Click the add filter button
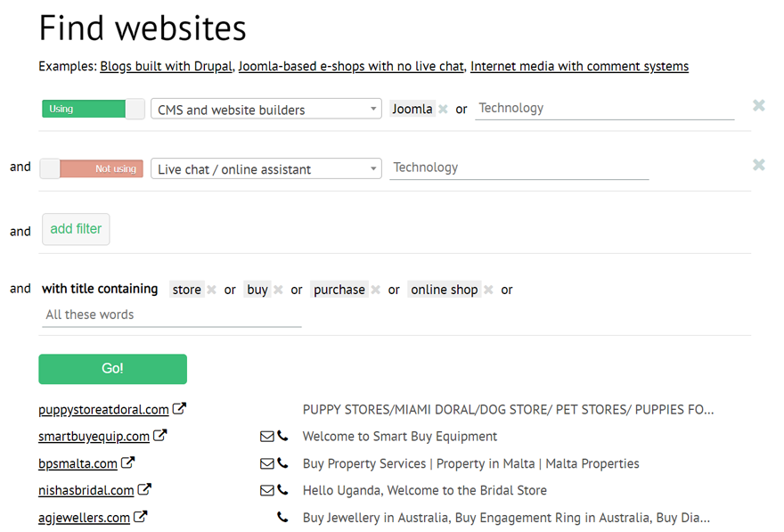Screen dimensions: 784x532 point(76,229)
